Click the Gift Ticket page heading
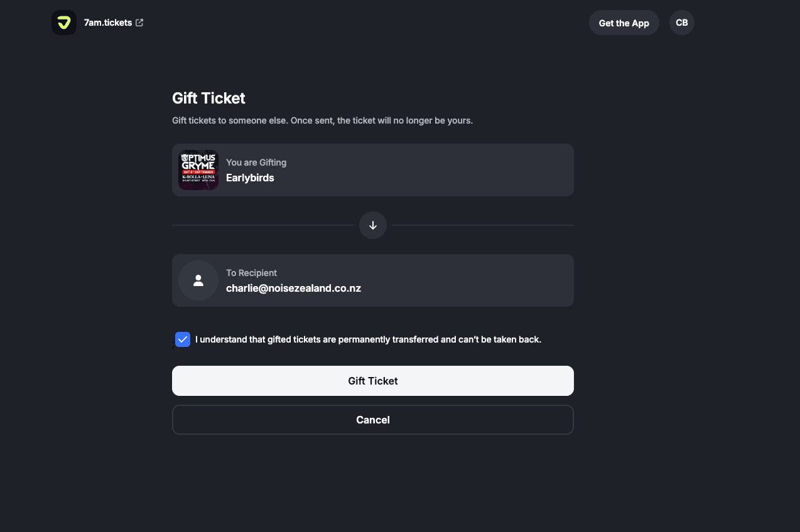Image resolution: width=800 pixels, height=532 pixels. point(208,98)
